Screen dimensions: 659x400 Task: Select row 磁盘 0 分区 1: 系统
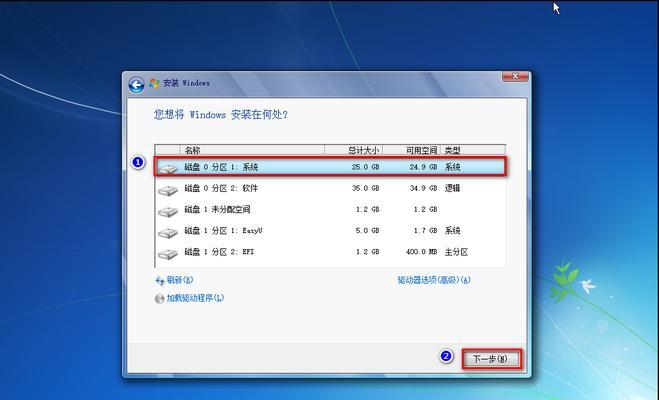(x=330, y=167)
